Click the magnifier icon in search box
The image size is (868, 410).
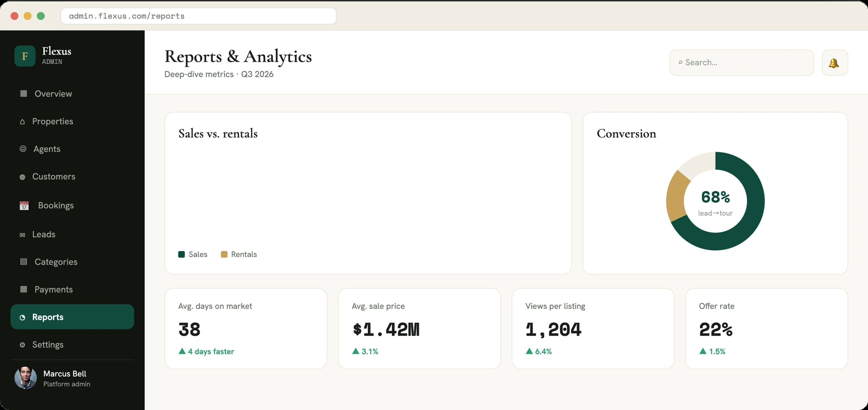(680, 62)
